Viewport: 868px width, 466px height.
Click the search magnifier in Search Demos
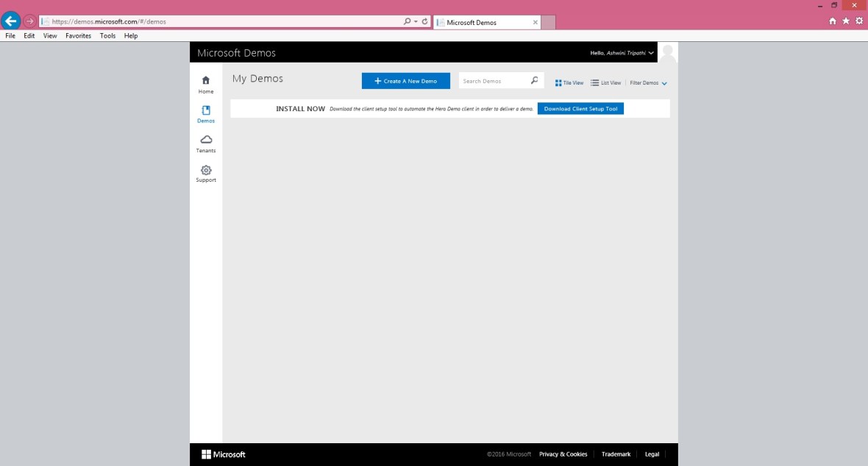point(534,81)
